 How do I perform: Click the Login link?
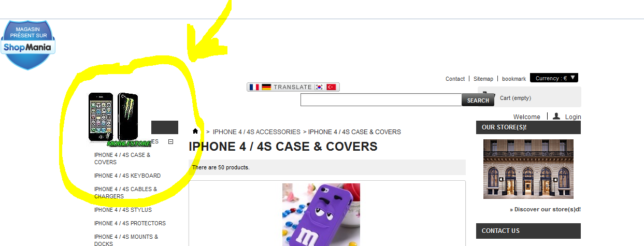tap(573, 117)
